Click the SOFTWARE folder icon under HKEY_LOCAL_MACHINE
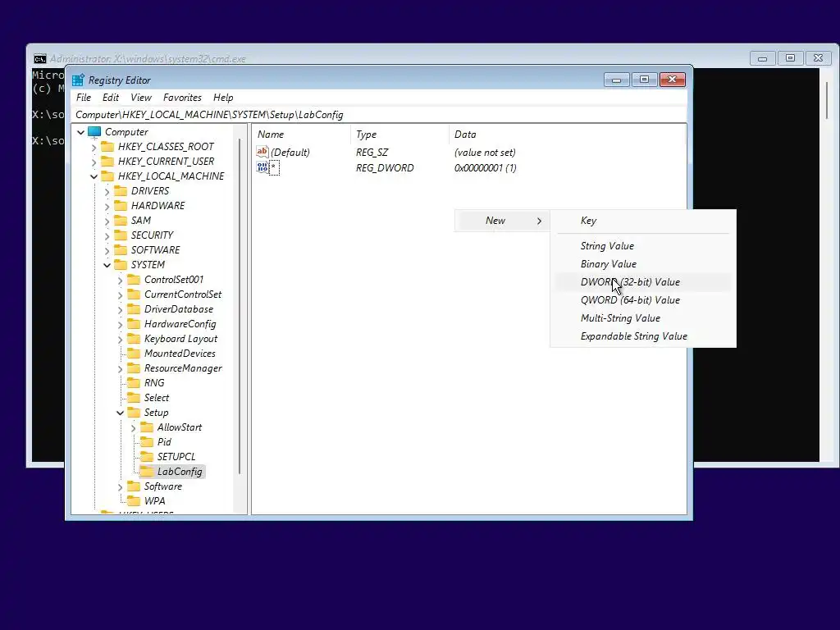 [x=121, y=250]
